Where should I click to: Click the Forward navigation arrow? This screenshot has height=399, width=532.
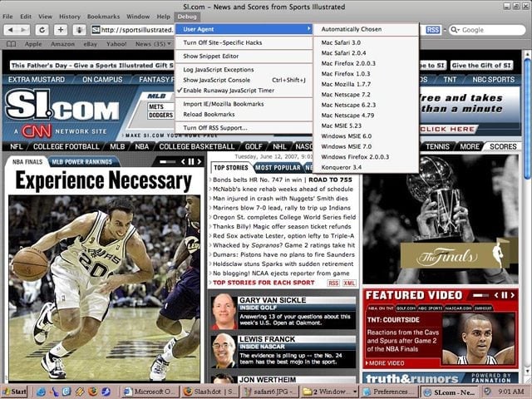(x=23, y=30)
